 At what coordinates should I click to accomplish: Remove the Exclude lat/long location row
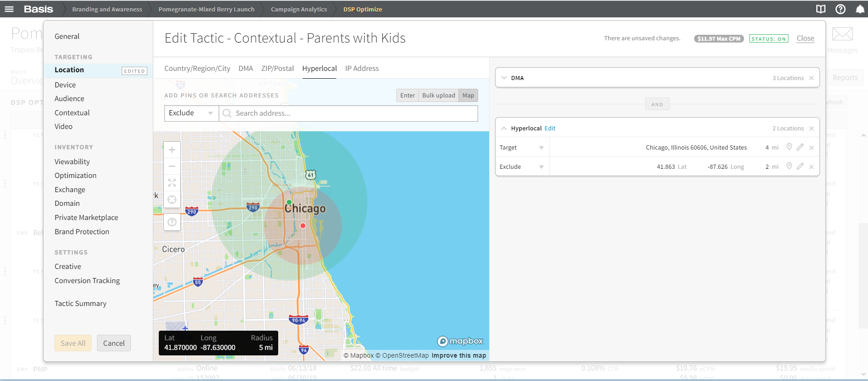[811, 167]
